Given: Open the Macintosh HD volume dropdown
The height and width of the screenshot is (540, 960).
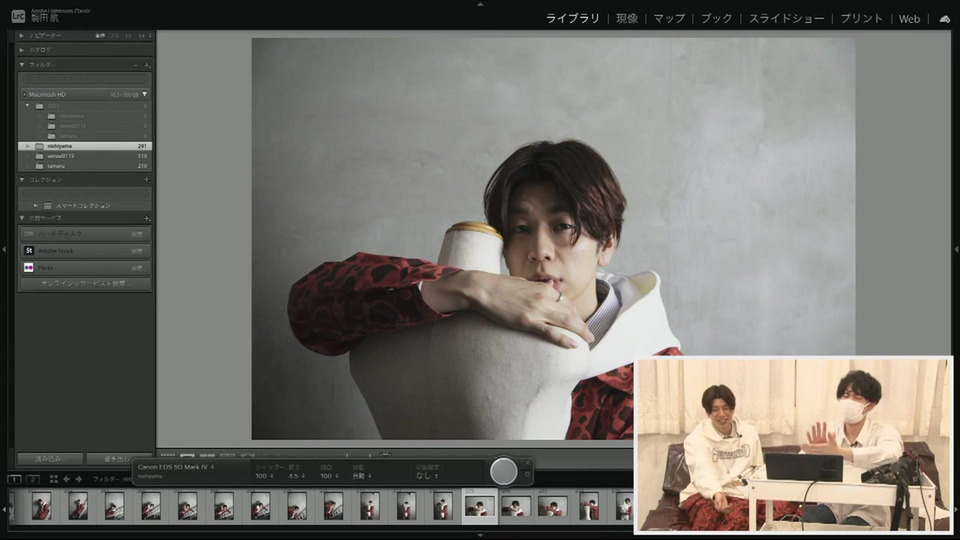Looking at the screenshot, I should click(x=144, y=94).
